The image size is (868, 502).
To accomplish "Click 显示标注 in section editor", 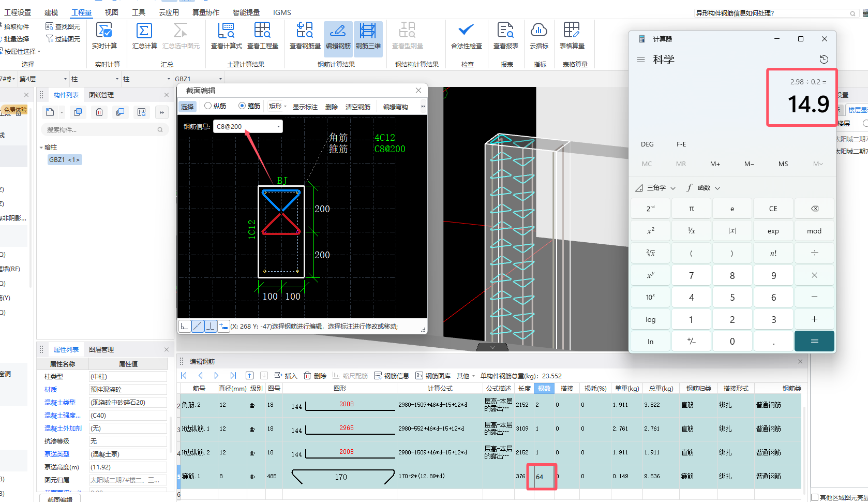I will click(305, 107).
